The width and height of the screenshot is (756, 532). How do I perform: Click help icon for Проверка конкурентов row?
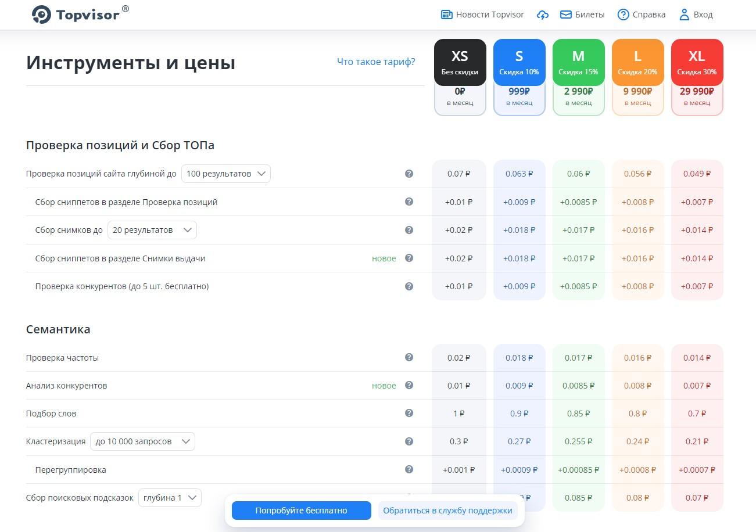409,286
